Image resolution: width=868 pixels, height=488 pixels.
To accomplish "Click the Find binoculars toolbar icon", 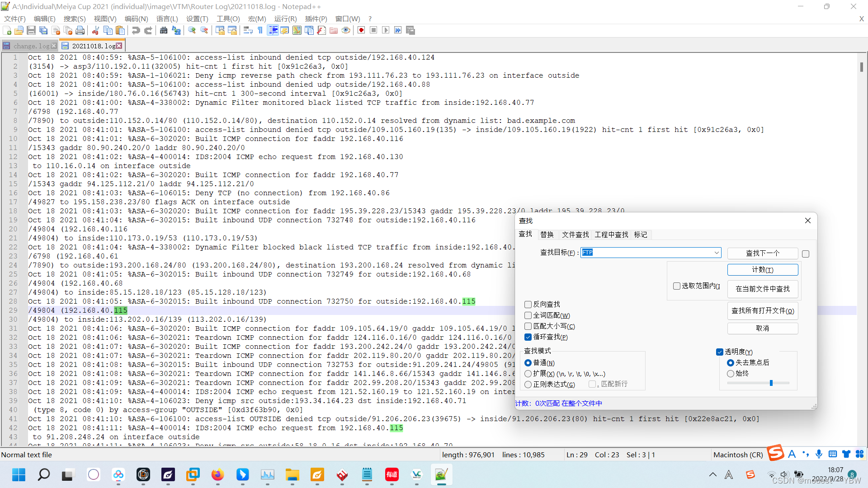I will click(164, 30).
